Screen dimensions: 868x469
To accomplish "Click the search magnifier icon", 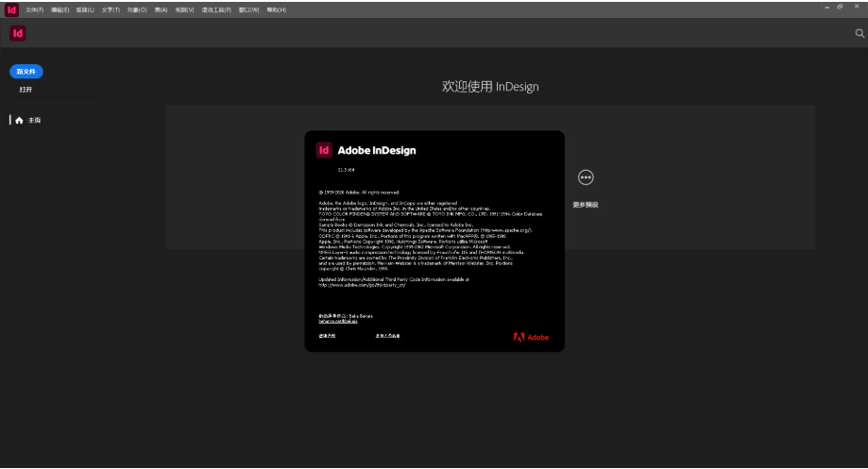I will (x=859, y=33).
